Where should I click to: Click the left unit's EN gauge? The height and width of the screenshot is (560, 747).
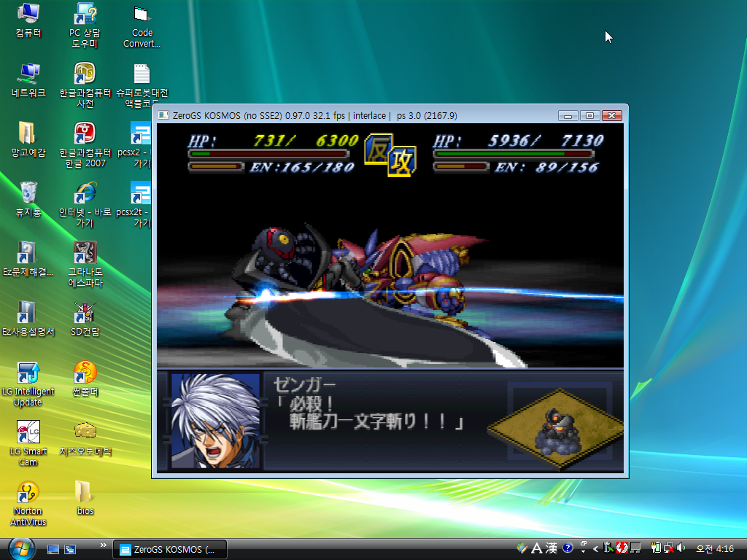pos(217,166)
